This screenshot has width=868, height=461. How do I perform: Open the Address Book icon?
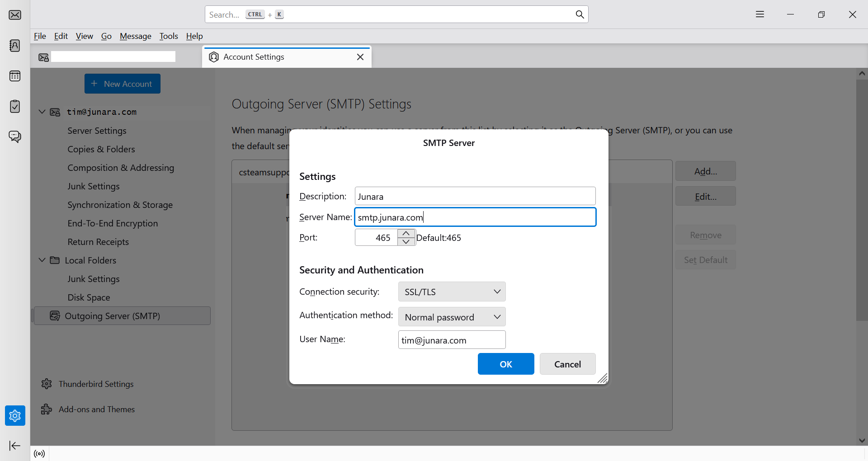coord(15,46)
